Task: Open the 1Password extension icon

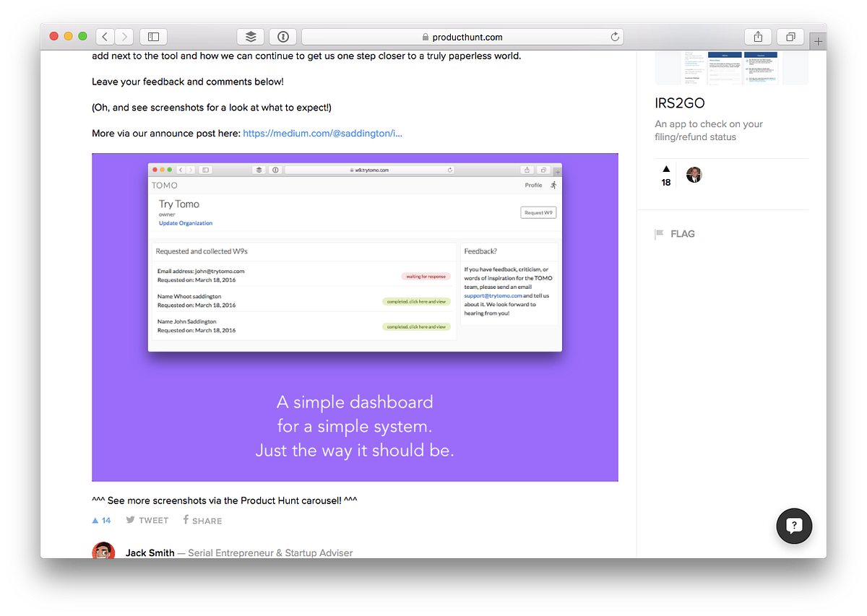Action: coord(283,37)
